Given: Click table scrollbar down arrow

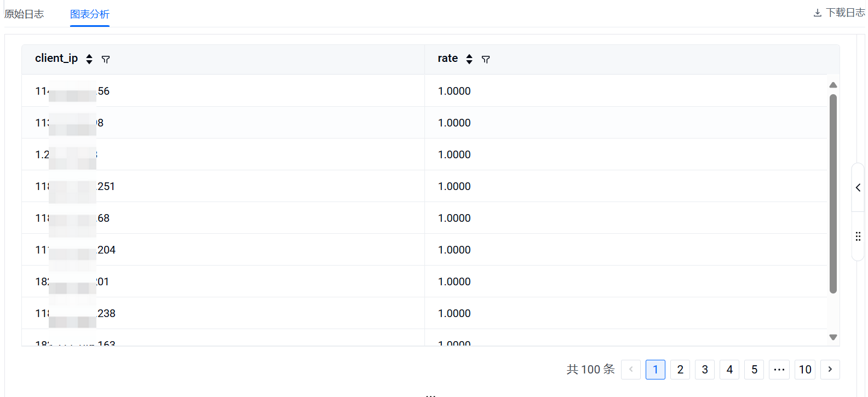Looking at the screenshot, I should 833,337.
